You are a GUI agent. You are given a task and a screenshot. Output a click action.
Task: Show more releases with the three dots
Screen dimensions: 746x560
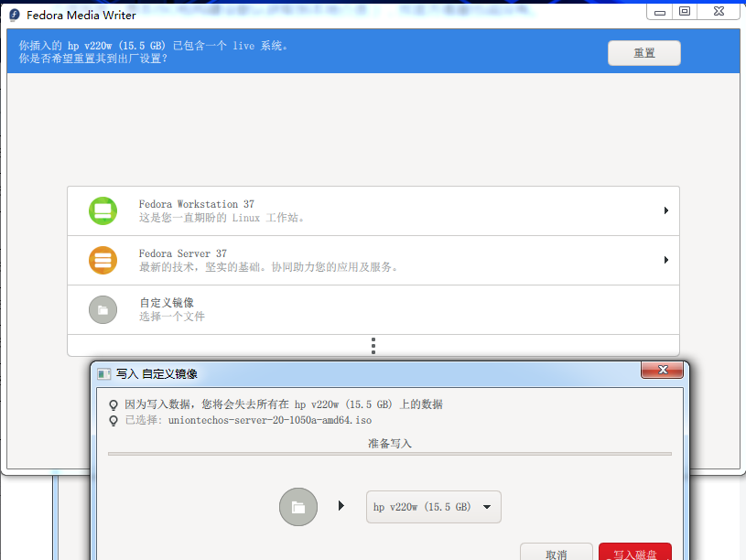click(373, 346)
